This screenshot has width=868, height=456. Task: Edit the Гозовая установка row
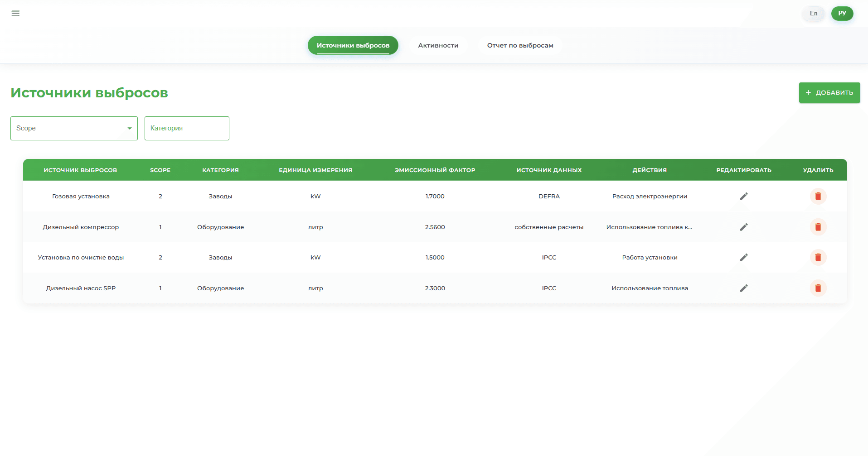click(x=743, y=196)
